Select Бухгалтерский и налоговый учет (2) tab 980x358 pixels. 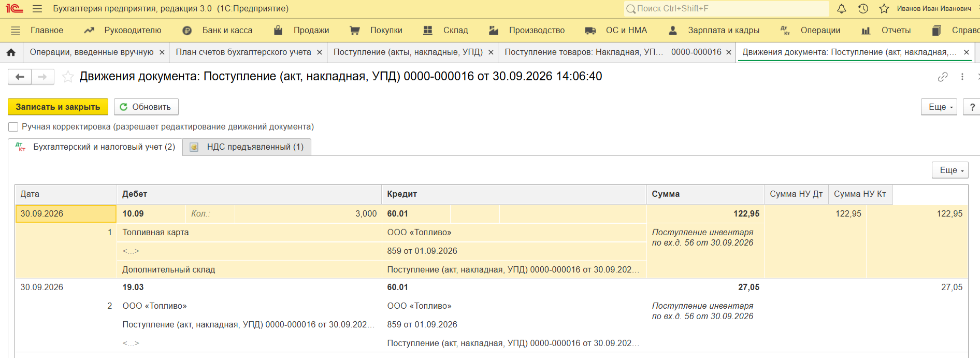pyautogui.click(x=96, y=147)
